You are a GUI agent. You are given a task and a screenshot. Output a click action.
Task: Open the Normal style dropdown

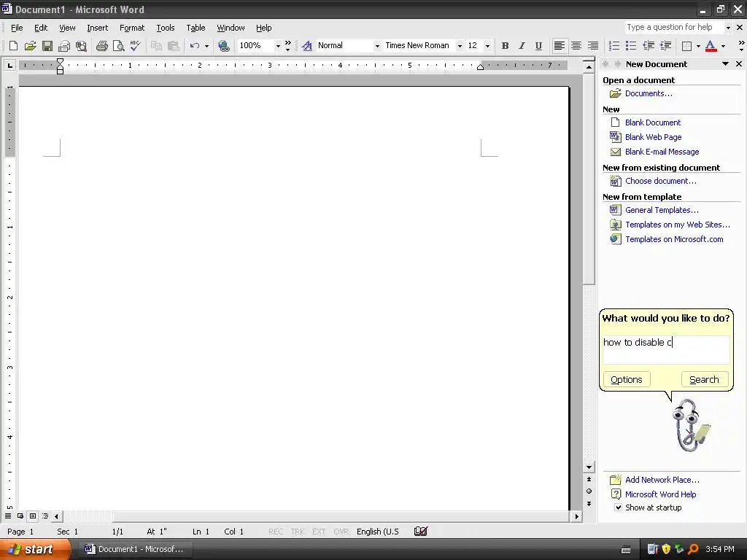tap(377, 46)
